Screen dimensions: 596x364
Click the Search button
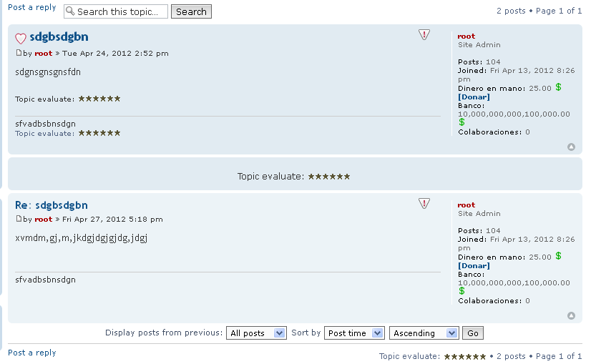pos(191,11)
